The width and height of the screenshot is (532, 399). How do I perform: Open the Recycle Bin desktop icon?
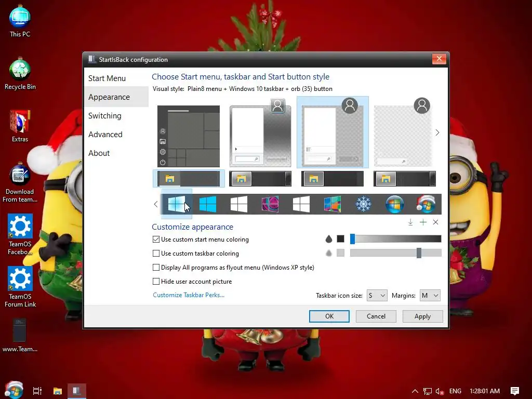tap(20, 74)
